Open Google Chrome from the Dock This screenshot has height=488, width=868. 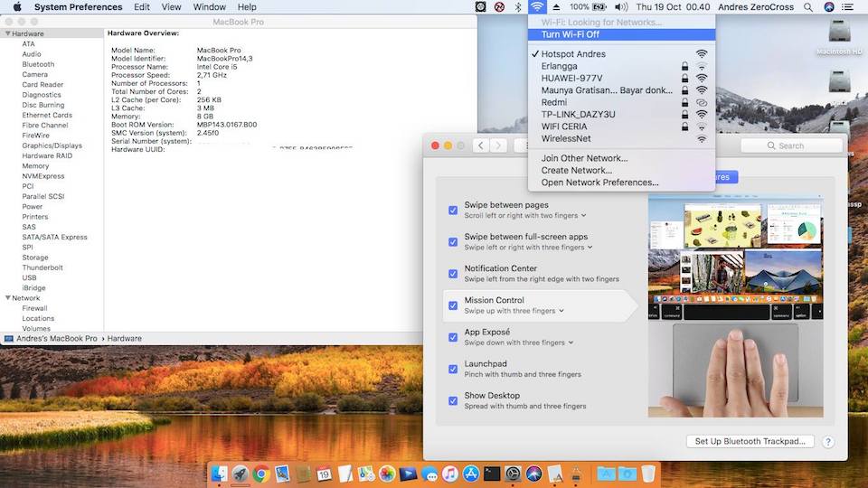261,474
